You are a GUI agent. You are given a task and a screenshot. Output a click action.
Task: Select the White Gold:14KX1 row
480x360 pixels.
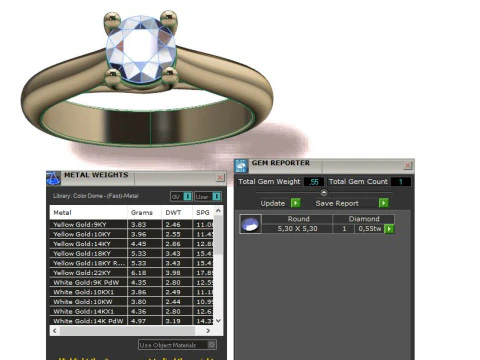click(132, 311)
